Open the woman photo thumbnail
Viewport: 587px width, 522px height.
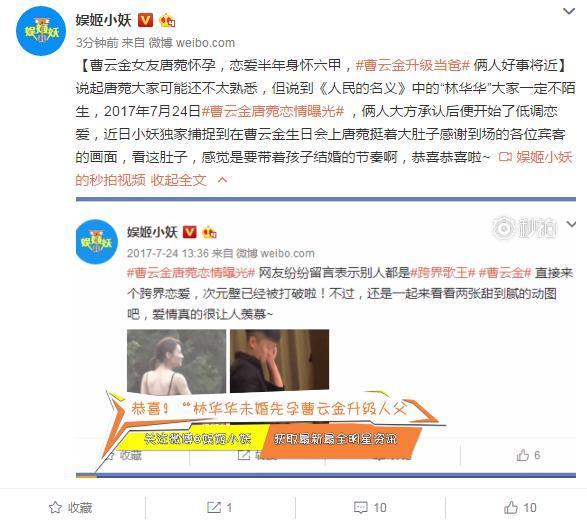point(176,362)
